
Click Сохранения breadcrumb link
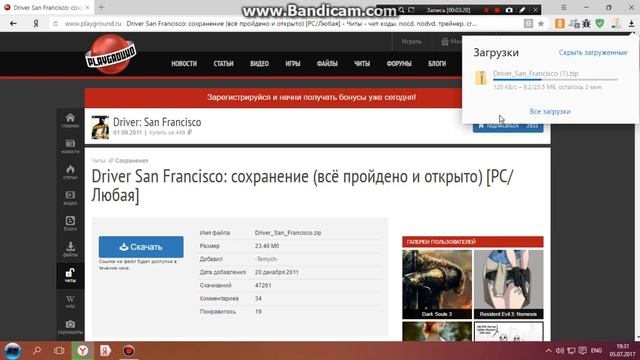click(131, 161)
